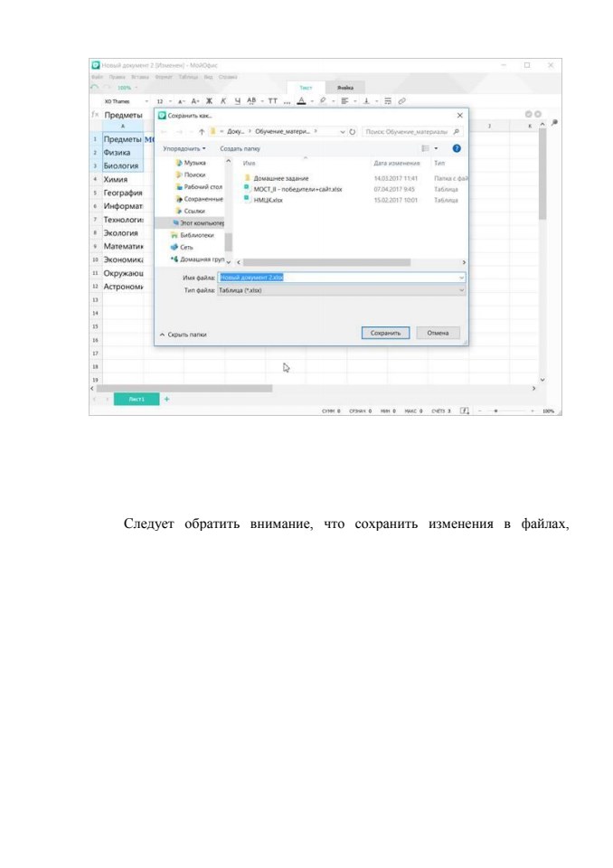Viewport: 613px width, 868px height.
Task: Click the vertical alignment icon
Action: pos(366,101)
